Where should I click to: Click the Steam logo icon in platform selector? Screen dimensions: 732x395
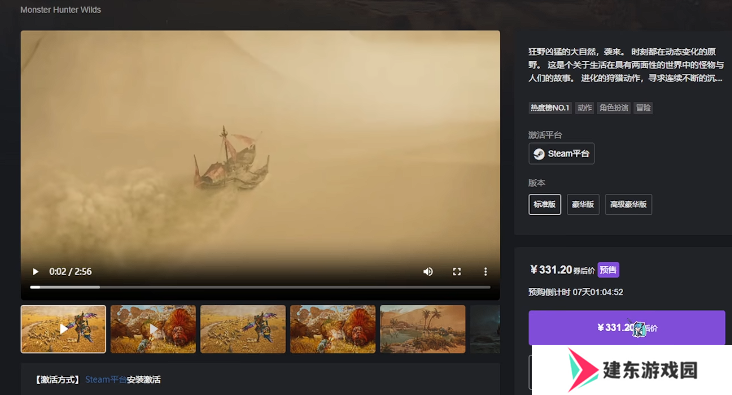click(539, 154)
